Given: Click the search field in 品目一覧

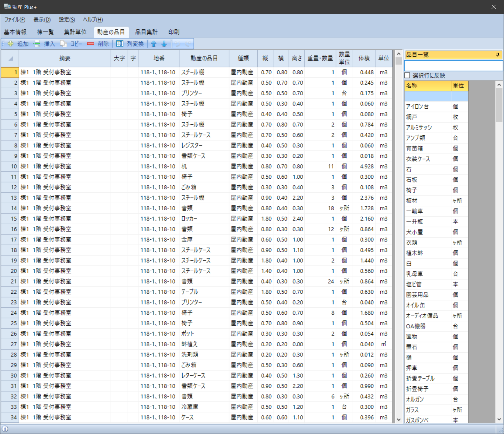Looking at the screenshot, I should (x=453, y=66).
